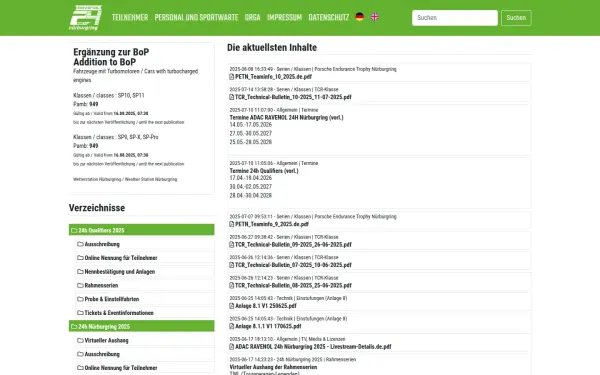Open the Orga menu item
The width and height of the screenshot is (600, 375).
click(253, 17)
